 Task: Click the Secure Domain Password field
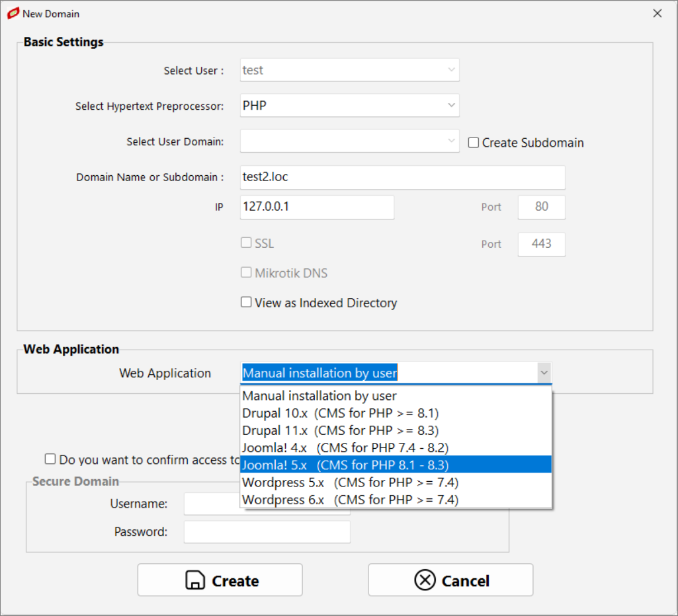tap(267, 532)
